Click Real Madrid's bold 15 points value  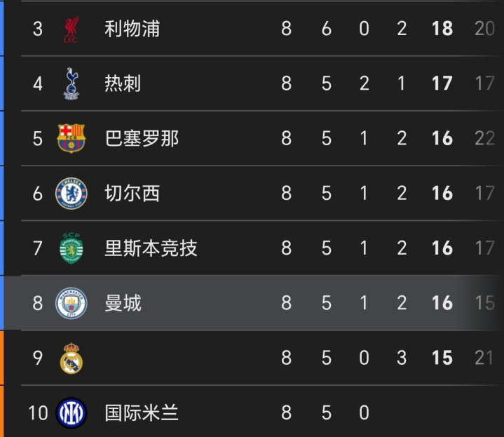(442, 358)
